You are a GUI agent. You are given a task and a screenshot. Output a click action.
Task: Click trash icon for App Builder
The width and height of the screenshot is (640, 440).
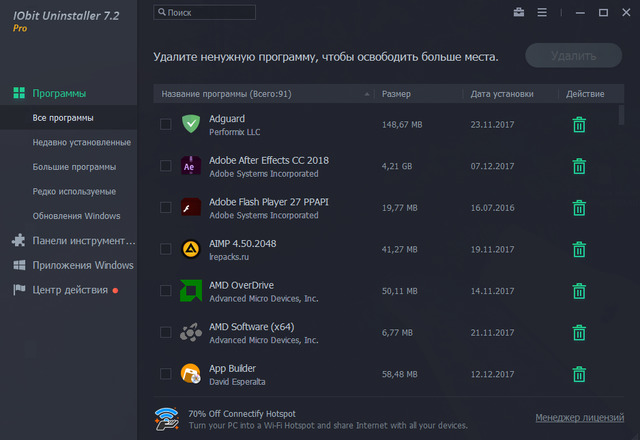coord(579,374)
